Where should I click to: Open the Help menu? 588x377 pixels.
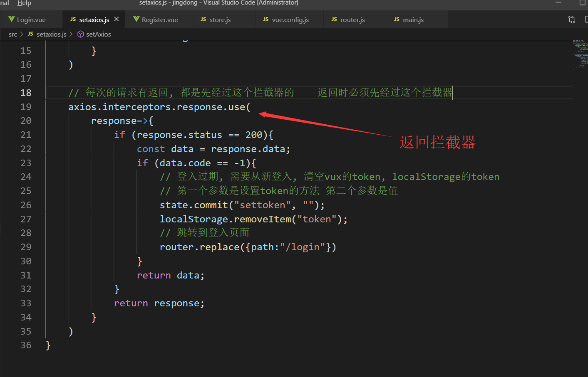pyautogui.click(x=24, y=3)
